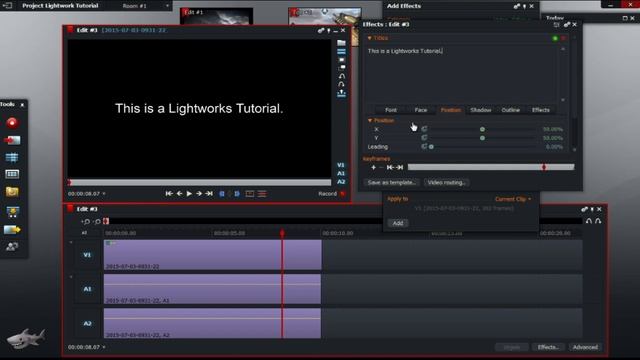The height and width of the screenshot is (360, 640).
Task: Click Video routing button
Action: (x=447, y=182)
